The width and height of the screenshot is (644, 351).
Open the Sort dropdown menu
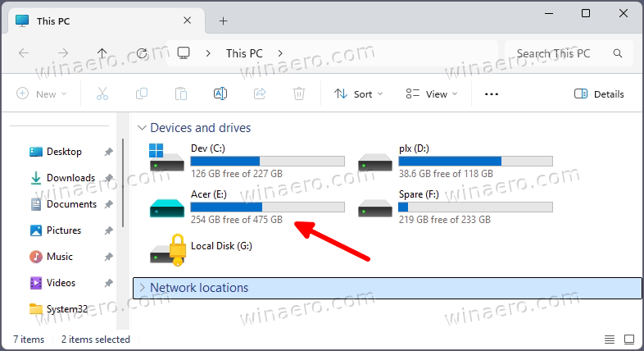point(358,94)
